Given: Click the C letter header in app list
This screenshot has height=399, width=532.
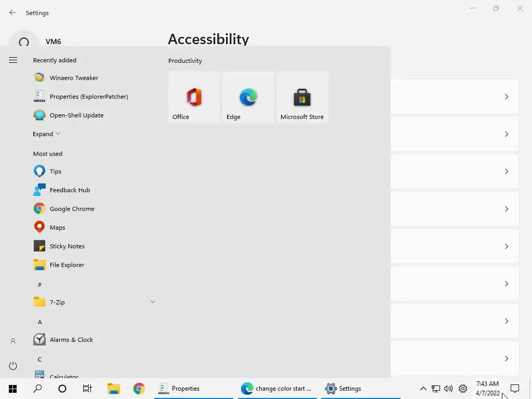Looking at the screenshot, I should [x=39, y=360].
